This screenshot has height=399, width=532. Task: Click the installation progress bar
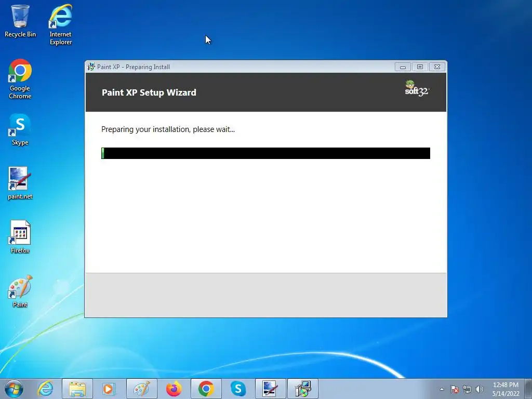[265, 153]
